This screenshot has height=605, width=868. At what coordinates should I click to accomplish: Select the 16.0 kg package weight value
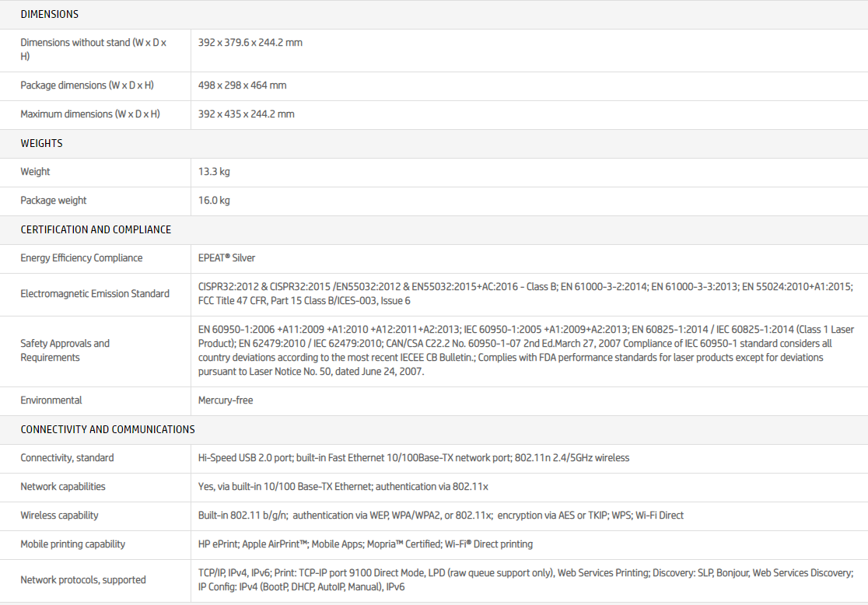click(214, 201)
